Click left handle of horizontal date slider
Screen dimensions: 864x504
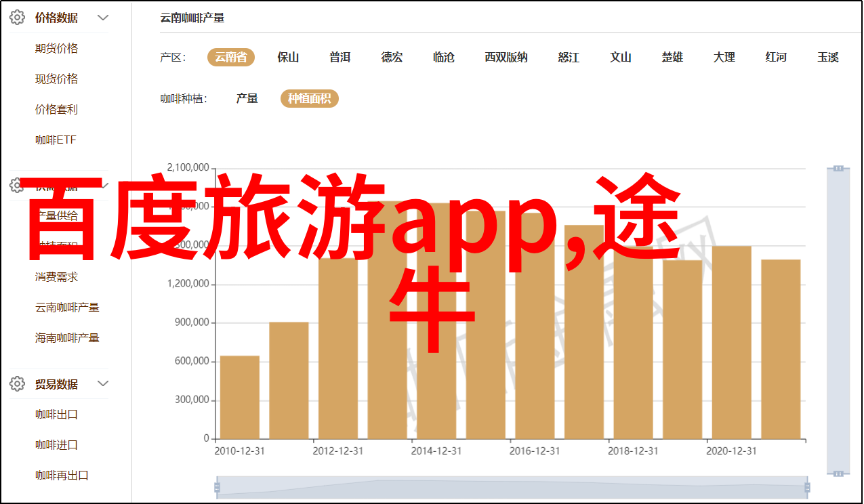coord(217,486)
